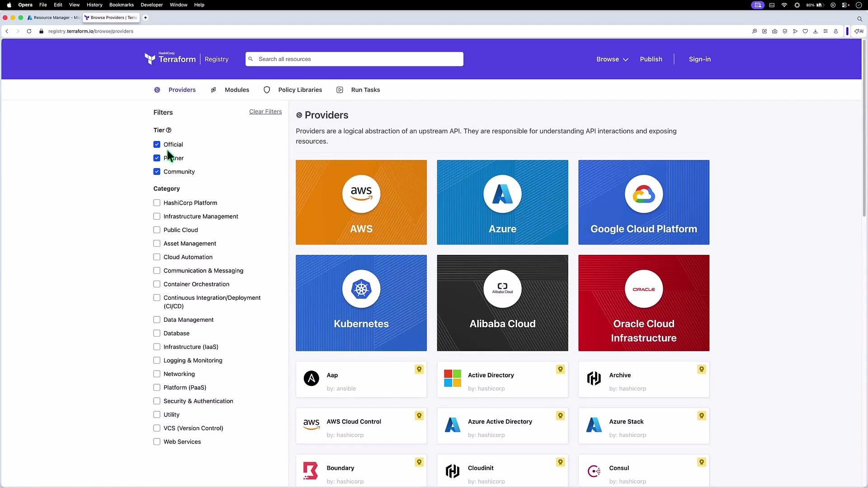Screen dimensions: 868x488
Task: Click the official badge on Azure Stack card
Action: coord(702,416)
